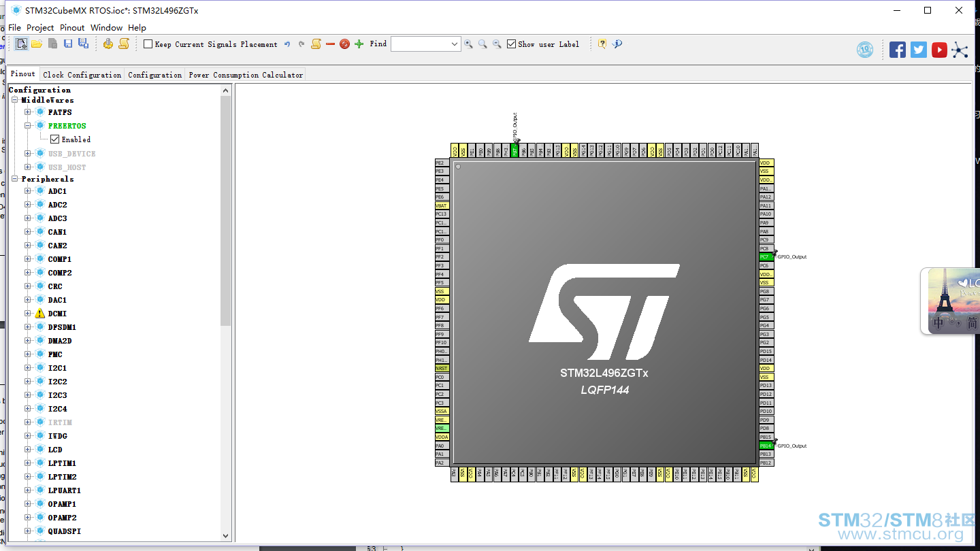The width and height of the screenshot is (980, 551).
Task: Select the LCD peripheral item
Action: [55, 450]
